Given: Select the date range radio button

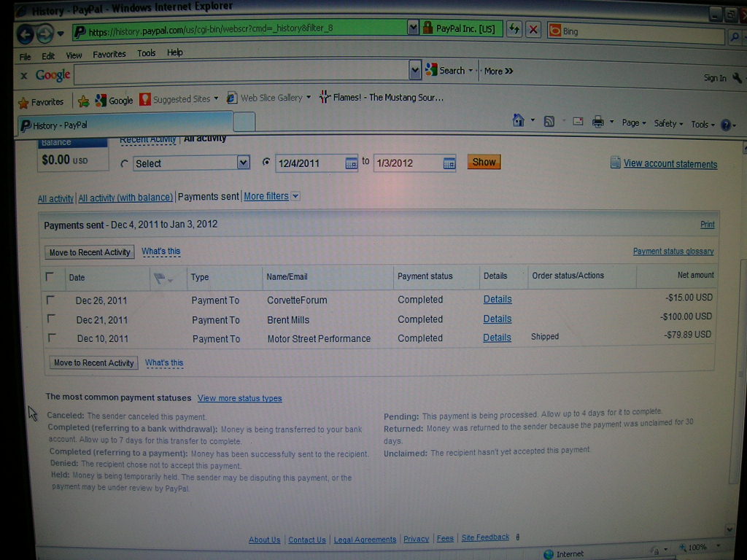Looking at the screenshot, I should 266,163.
